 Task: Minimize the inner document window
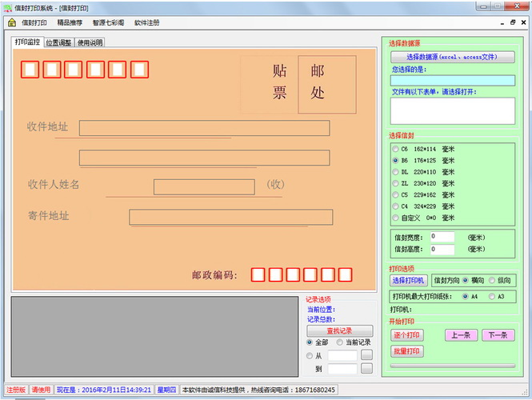pyautogui.click(x=502, y=22)
